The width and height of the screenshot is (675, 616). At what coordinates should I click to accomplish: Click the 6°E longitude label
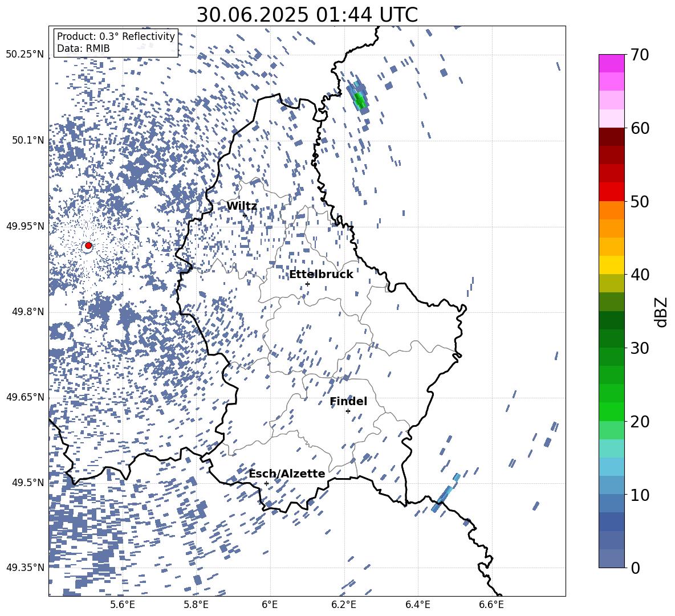(270, 605)
